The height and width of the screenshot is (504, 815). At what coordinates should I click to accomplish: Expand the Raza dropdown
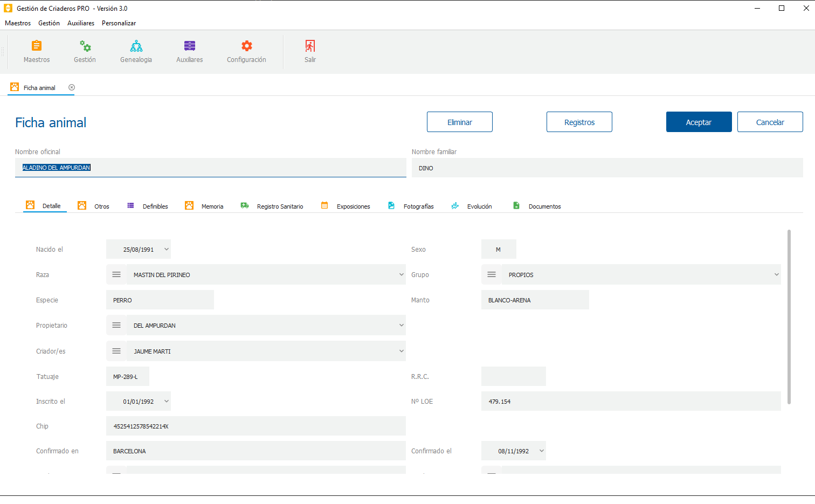tap(401, 275)
